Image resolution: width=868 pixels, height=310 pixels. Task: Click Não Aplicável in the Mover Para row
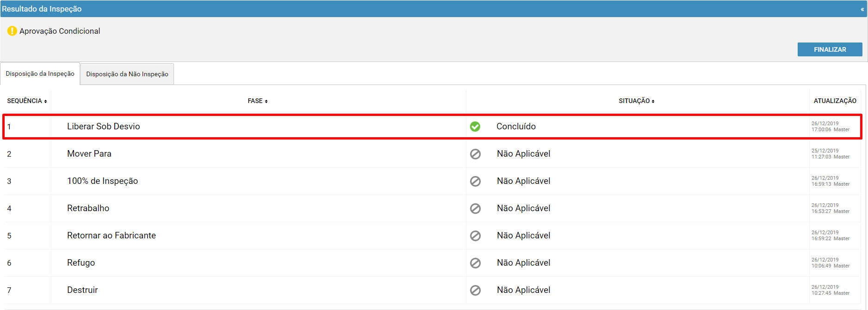[x=523, y=154]
